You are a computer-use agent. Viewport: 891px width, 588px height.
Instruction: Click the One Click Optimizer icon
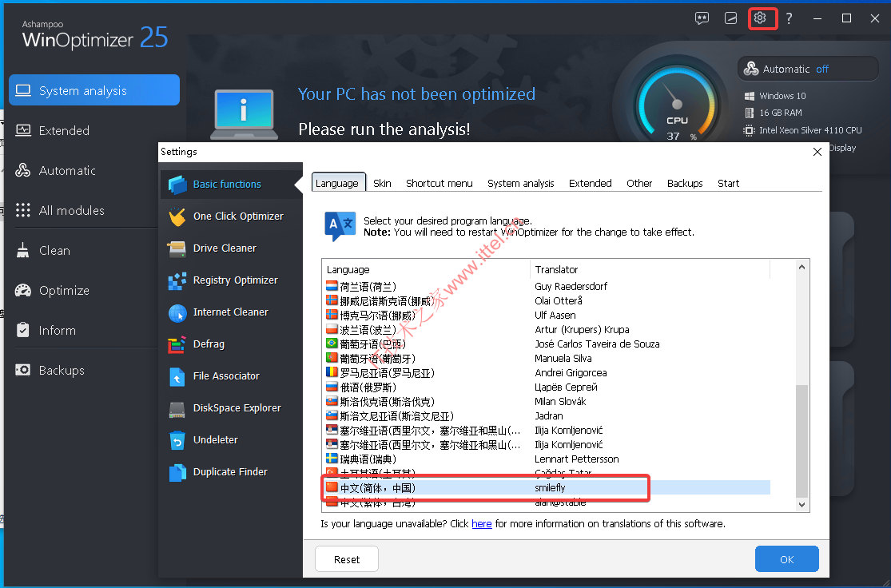pos(177,217)
